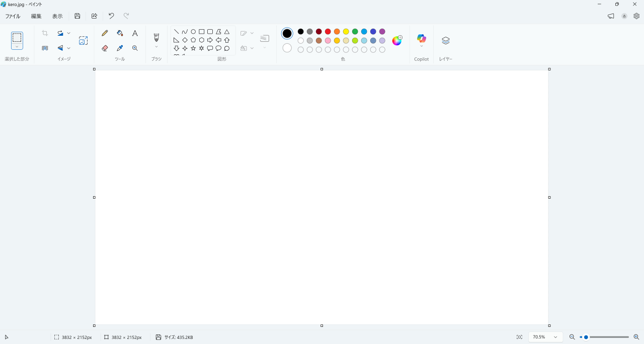Click the Undo button

[111, 16]
